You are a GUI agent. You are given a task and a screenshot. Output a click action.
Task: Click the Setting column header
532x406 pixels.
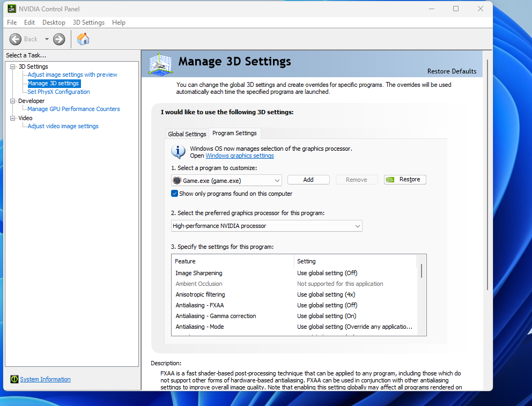(355, 261)
